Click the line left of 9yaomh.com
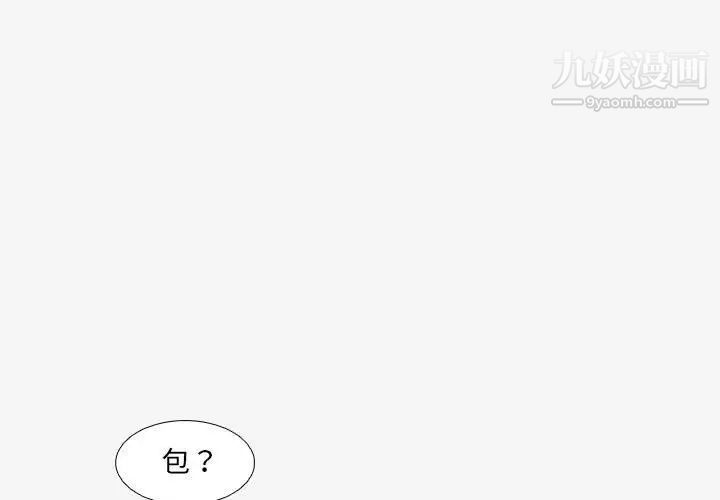This screenshot has height=500, width=720. tap(567, 102)
